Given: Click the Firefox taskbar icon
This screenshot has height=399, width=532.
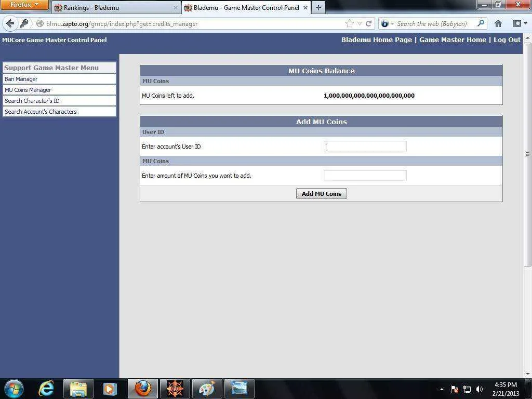Looking at the screenshot, I should coord(143,389).
